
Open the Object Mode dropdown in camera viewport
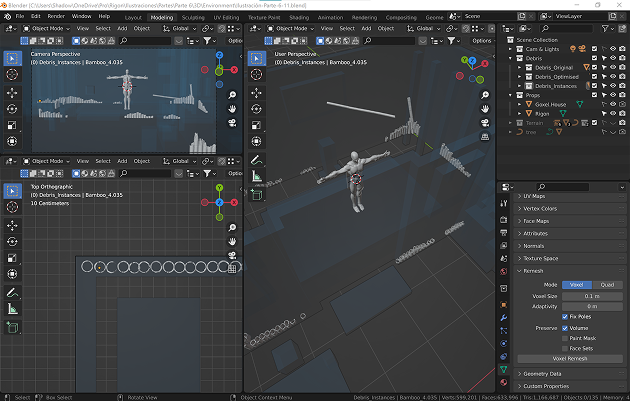pyautogui.click(x=48, y=28)
